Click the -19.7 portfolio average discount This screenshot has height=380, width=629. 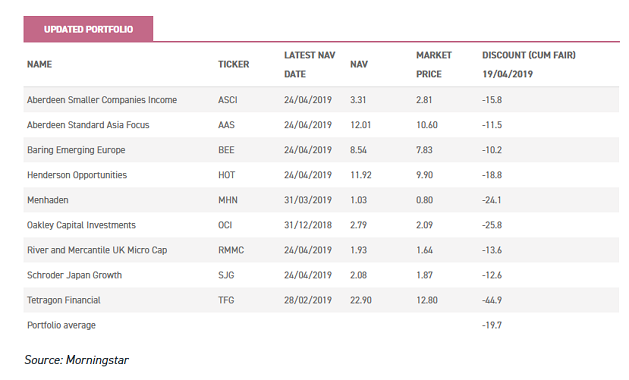(492, 325)
